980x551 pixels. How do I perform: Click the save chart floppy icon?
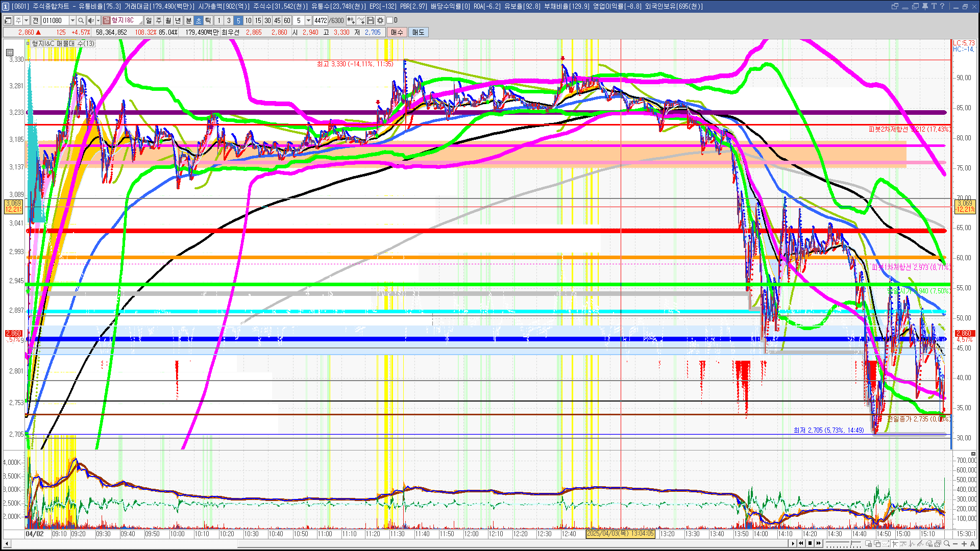371,20
